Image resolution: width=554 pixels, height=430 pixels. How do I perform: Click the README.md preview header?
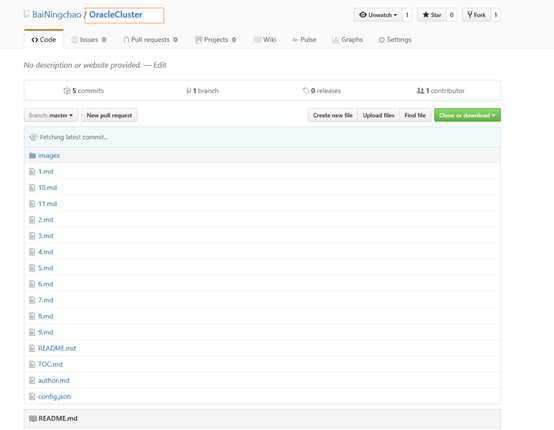coord(263,419)
